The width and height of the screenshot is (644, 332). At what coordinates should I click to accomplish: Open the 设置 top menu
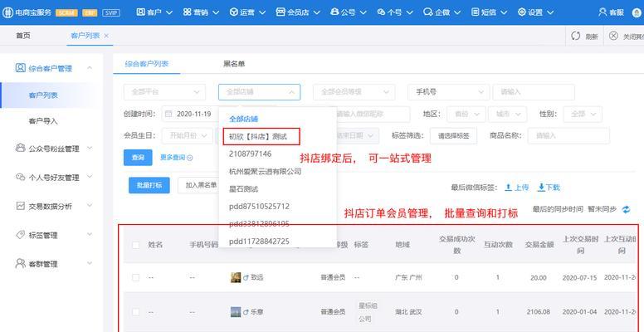coord(536,12)
